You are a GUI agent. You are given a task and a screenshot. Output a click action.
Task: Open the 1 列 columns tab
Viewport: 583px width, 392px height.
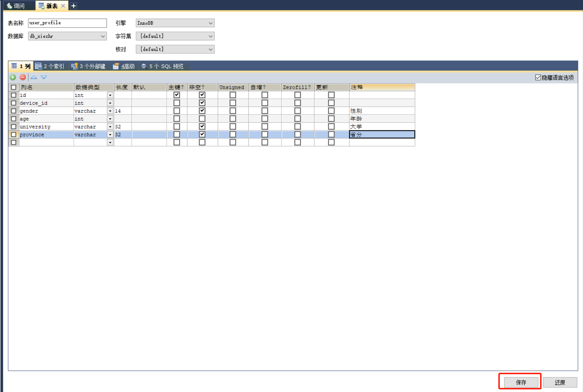[21, 66]
